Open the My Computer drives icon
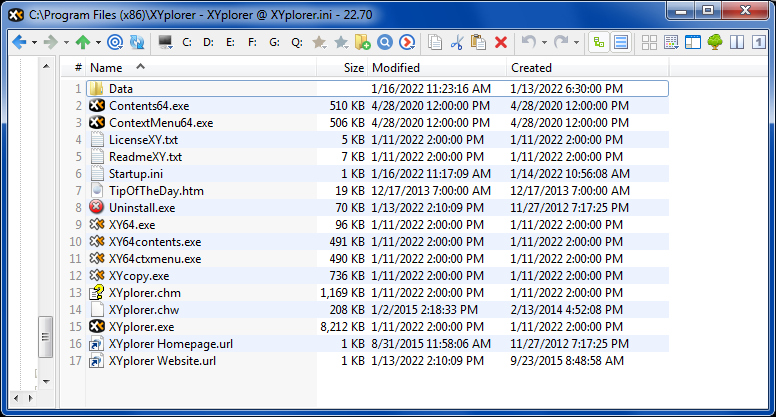 click(165, 43)
